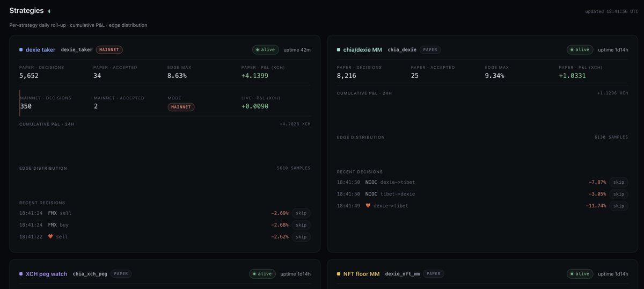Click the skip badge on the FMX sell row
This screenshot has height=289, width=644.
coord(301,213)
